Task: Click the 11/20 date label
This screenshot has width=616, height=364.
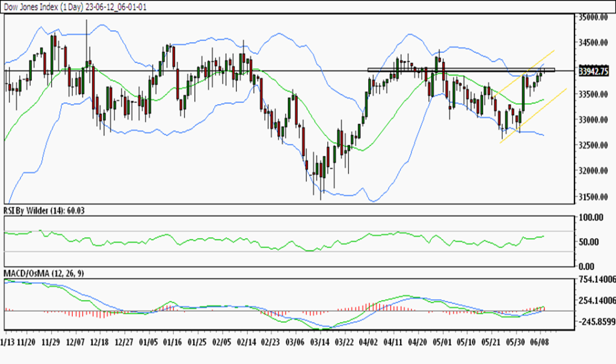Action: [26, 342]
